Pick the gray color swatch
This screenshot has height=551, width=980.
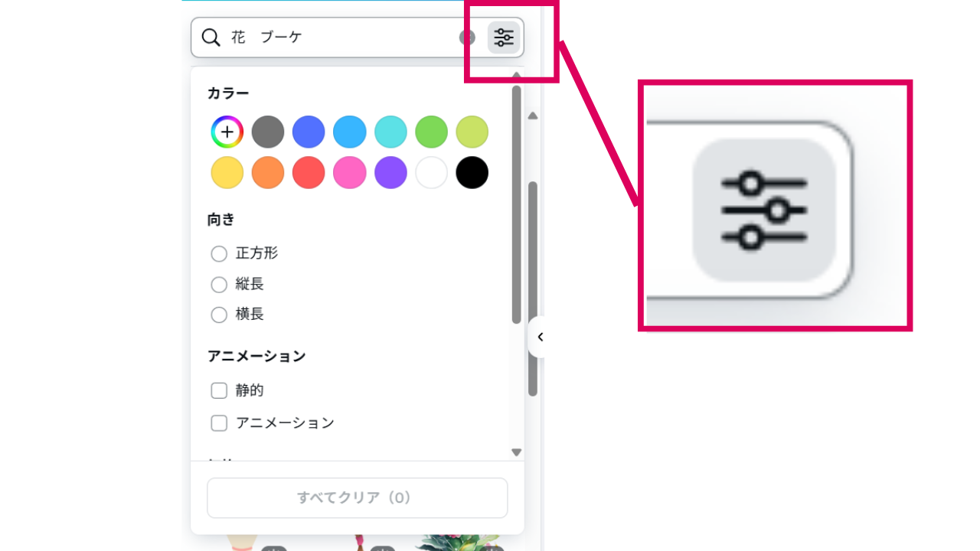click(x=268, y=132)
